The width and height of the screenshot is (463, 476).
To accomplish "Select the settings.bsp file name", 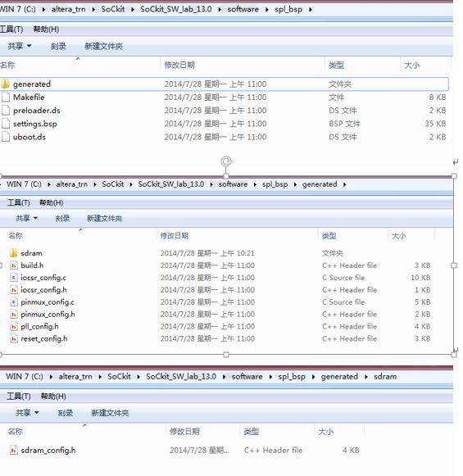I will point(35,124).
